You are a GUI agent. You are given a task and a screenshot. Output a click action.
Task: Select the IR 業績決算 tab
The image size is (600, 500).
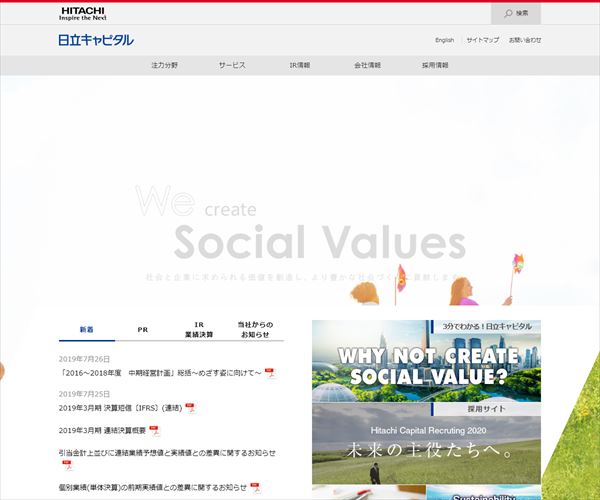(199, 330)
